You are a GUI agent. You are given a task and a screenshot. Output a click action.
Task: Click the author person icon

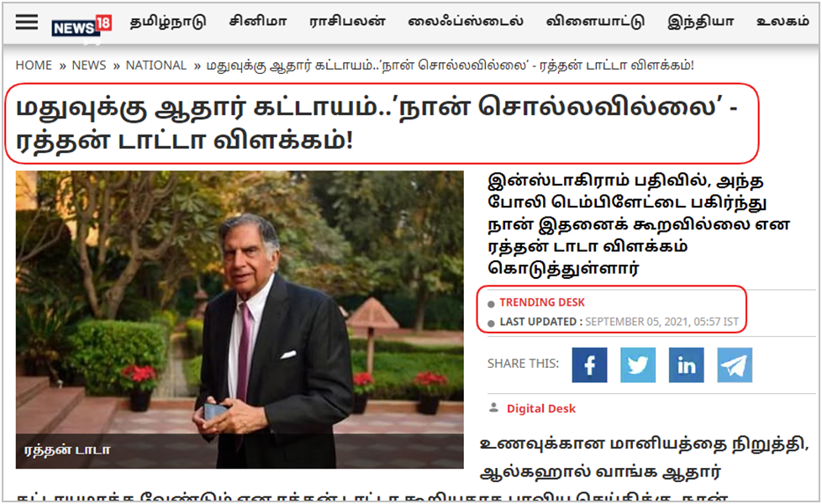pos(493,407)
